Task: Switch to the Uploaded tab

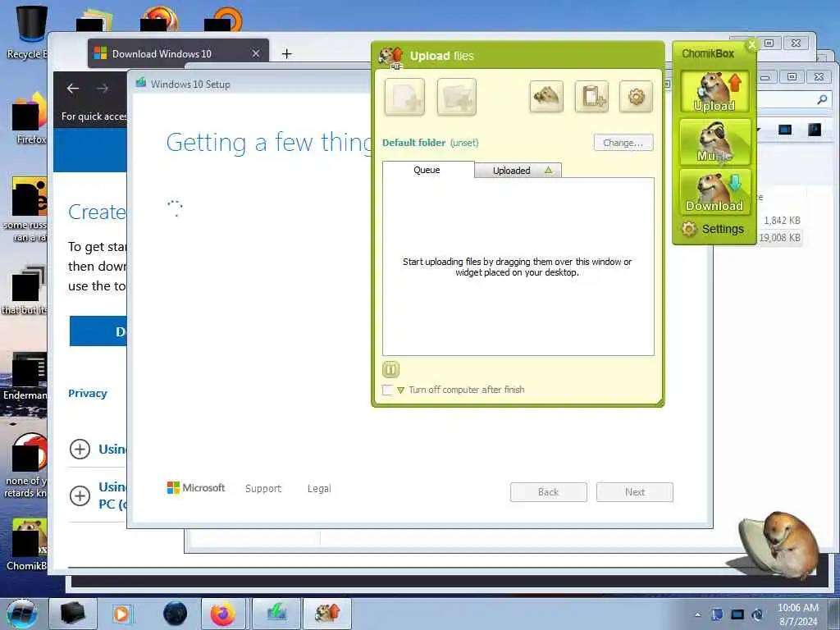Action: (x=518, y=171)
